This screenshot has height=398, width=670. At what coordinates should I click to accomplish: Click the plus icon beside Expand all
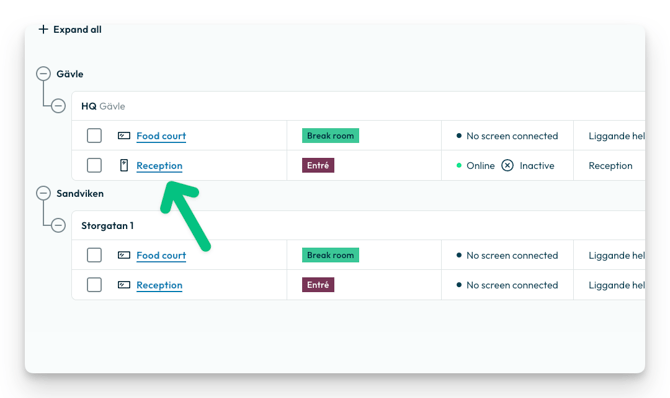click(x=43, y=29)
